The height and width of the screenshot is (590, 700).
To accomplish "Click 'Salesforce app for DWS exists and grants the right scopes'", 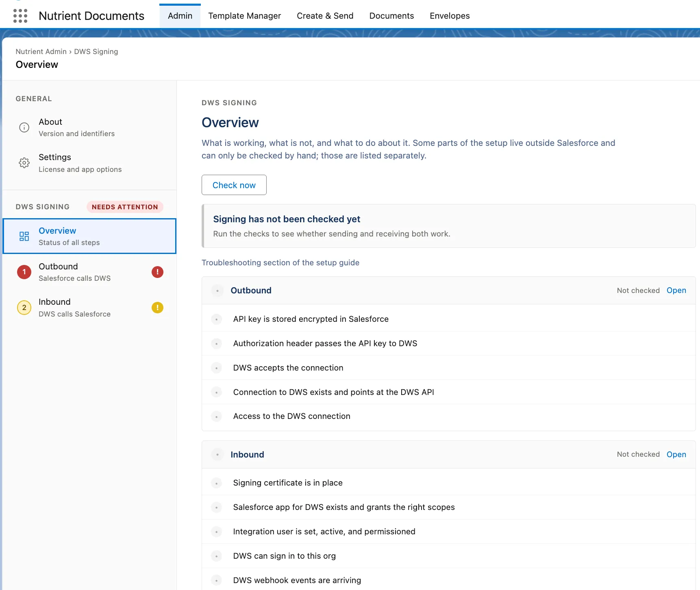I will click(344, 507).
